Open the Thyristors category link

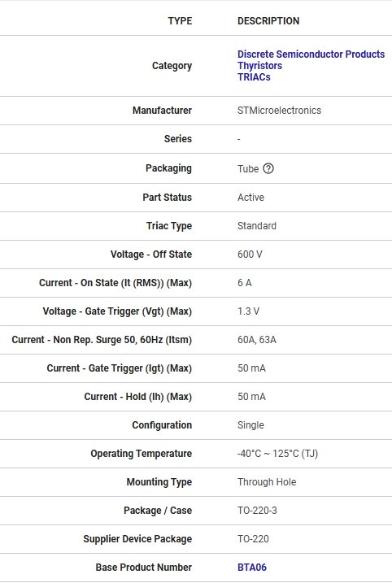click(x=259, y=65)
